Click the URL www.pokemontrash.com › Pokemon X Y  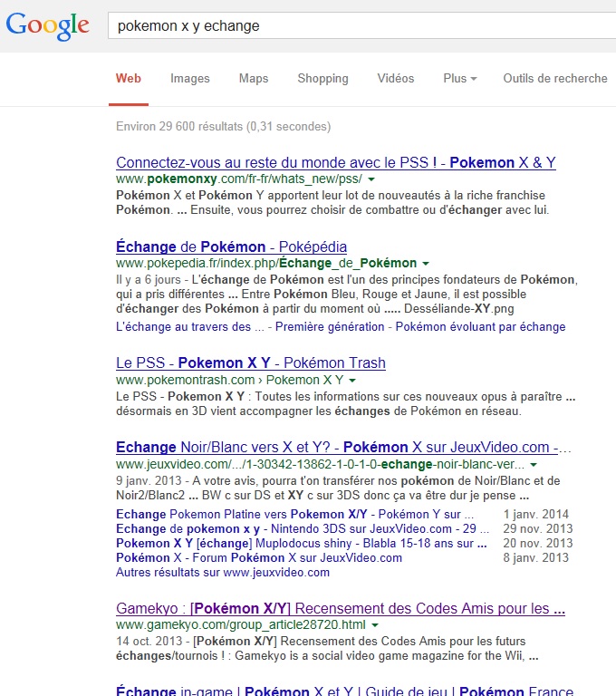229,381
